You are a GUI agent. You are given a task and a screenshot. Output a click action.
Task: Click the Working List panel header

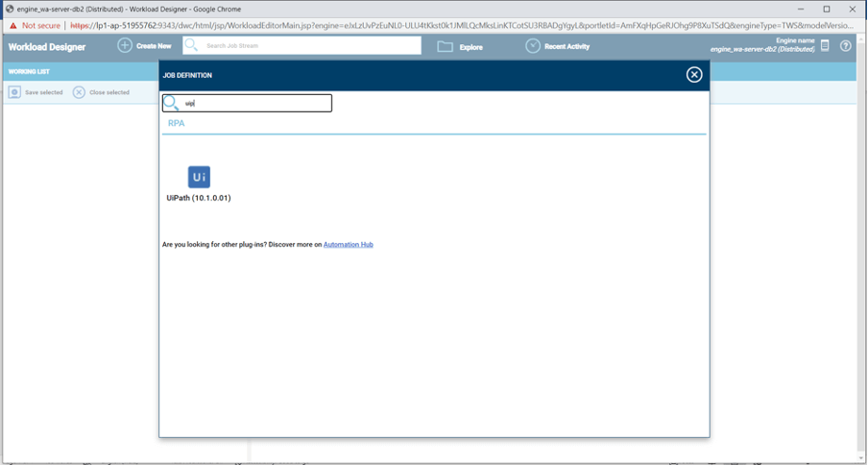click(x=29, y=71)
